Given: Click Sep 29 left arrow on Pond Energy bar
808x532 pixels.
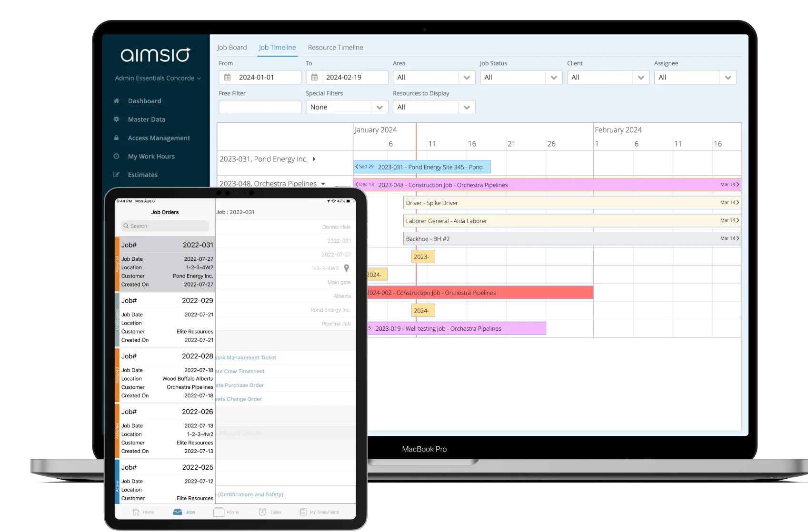Looking at the screenshot, I should 357,167.
